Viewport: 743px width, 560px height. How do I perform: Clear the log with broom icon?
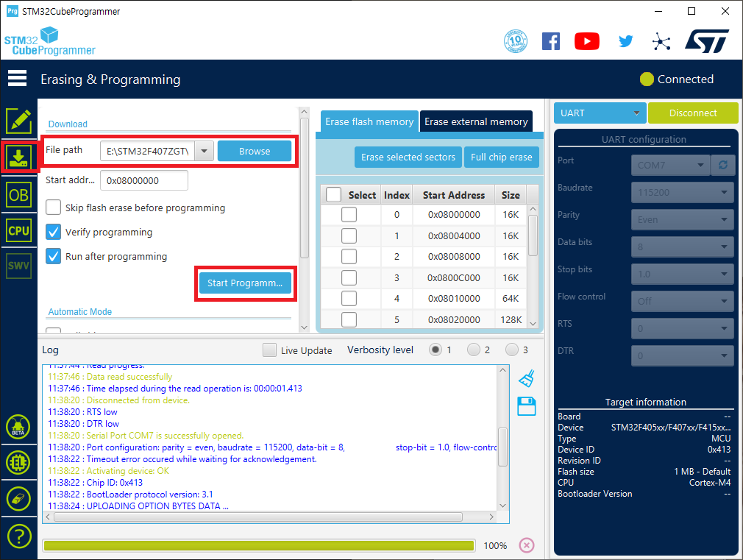point(527,378)
